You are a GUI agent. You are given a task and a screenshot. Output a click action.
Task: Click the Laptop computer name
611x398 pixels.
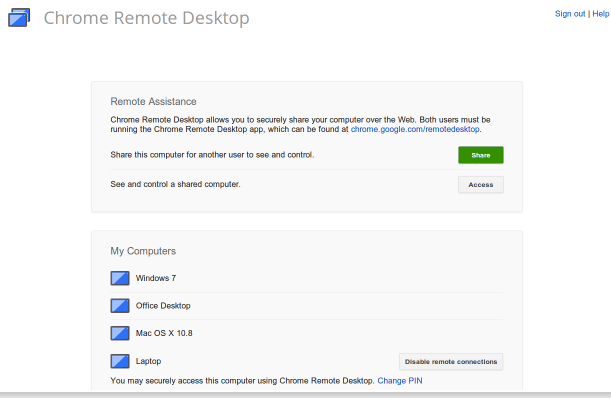[148, 361]
